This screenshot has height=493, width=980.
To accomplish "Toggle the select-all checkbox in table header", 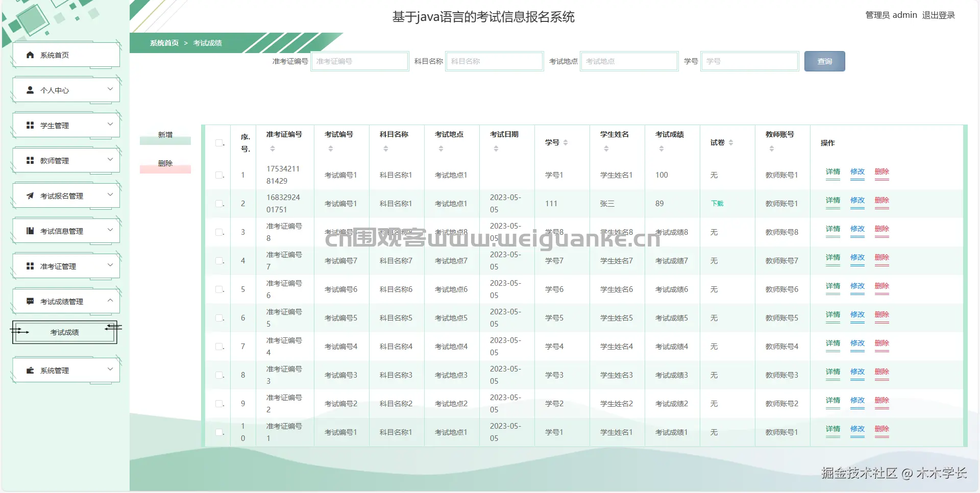I will click(219, 143).
